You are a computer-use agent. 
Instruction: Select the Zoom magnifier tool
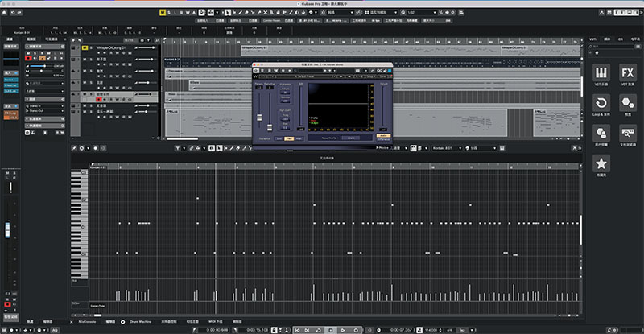[x=271, y=13]
